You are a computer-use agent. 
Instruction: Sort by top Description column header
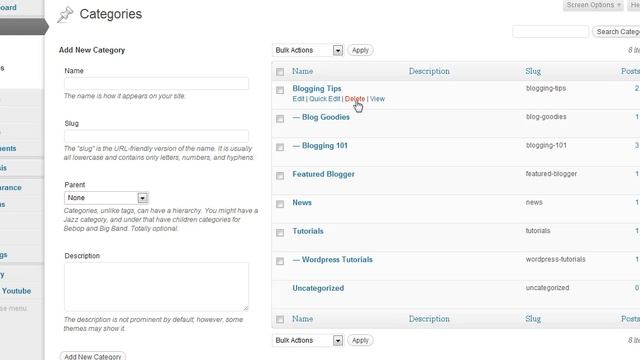(x=429, y=71)
